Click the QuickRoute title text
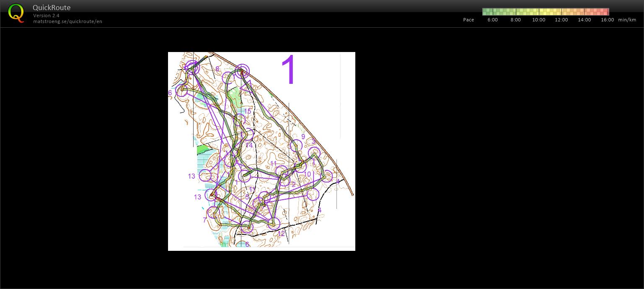 point(52,8)
